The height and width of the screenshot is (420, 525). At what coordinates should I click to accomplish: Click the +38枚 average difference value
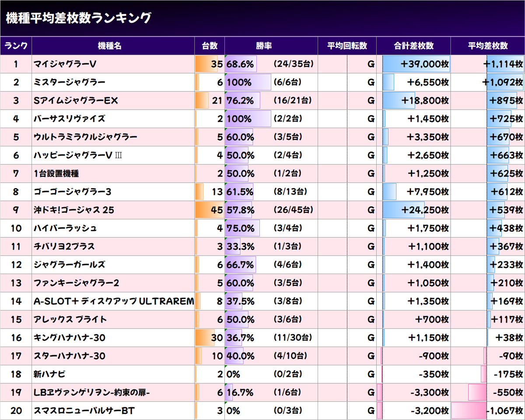pyautogui.click(x=509, y=338)
